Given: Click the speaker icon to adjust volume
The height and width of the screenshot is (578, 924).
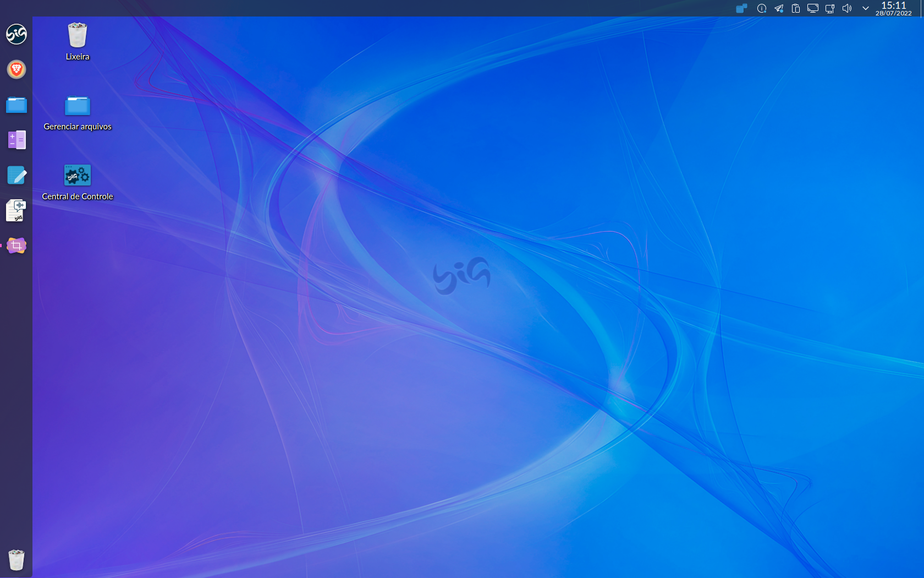Looking at the screenshot, I should pos(847,8).
